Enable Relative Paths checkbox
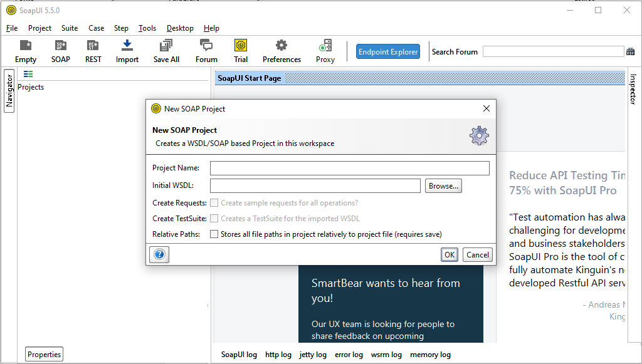Viewport: 642px width, 364px height. [x=214, y=234]
